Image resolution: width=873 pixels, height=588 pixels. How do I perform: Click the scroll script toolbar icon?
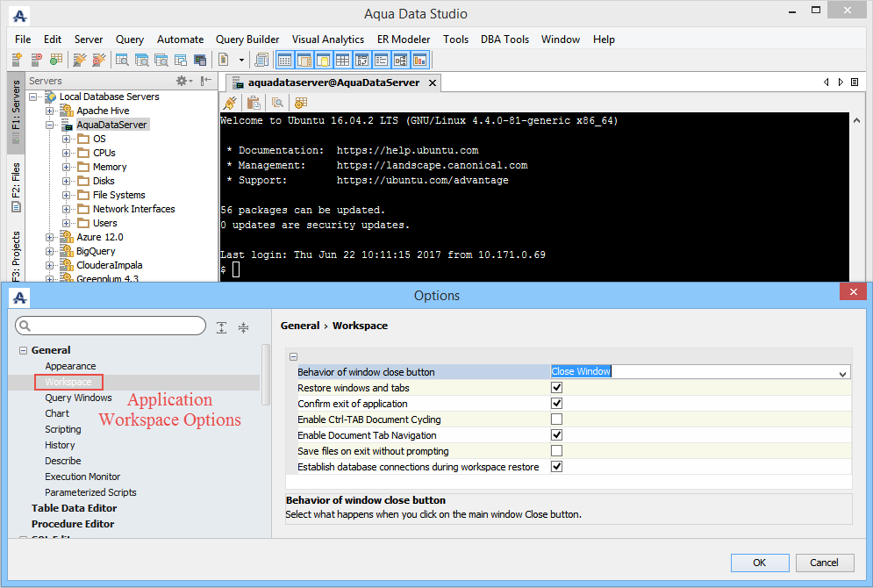pos(261,59)
